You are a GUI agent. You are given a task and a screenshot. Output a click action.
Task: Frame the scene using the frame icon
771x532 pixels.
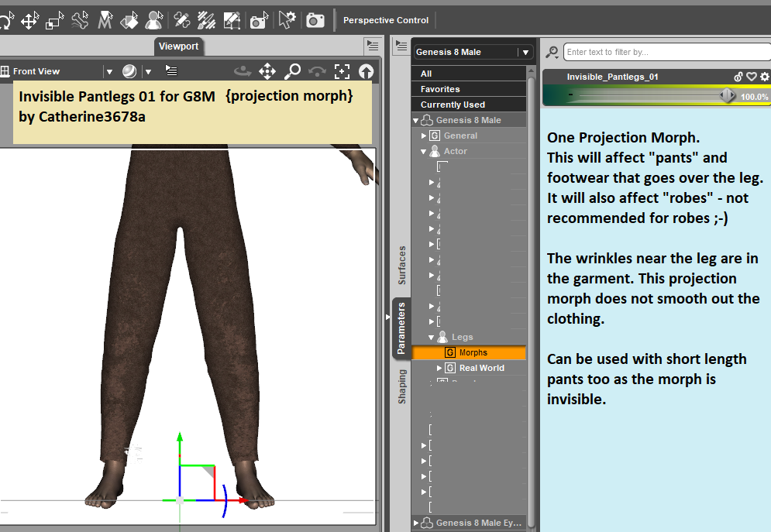(x=342, y=70)
